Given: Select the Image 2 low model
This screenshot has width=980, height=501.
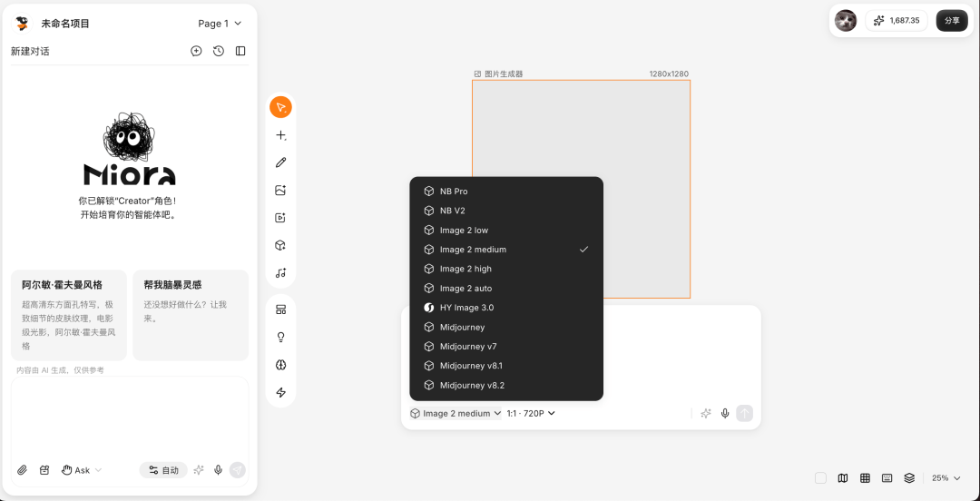Looking at the screenshot, I should click(506, 231).
